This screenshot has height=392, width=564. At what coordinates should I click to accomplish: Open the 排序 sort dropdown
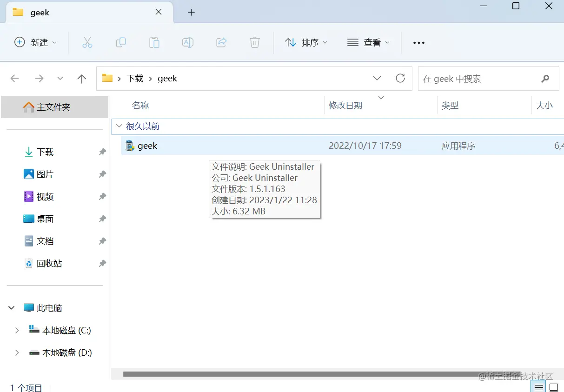click(x=306, y=42)
